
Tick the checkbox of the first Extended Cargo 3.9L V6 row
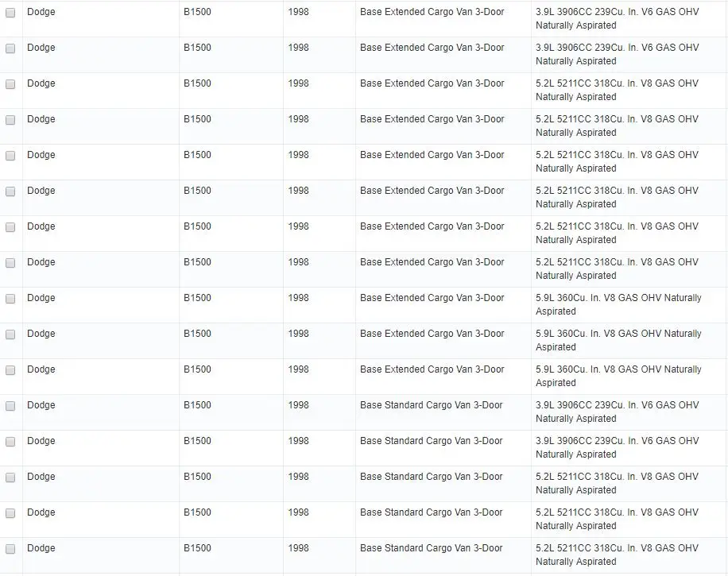point(10,13)
